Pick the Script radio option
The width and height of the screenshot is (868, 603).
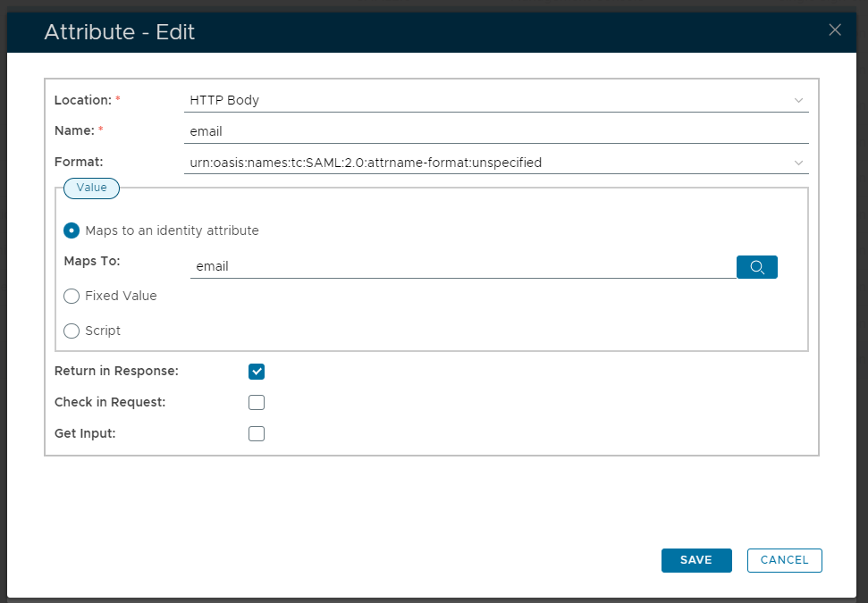click(72, 331)
